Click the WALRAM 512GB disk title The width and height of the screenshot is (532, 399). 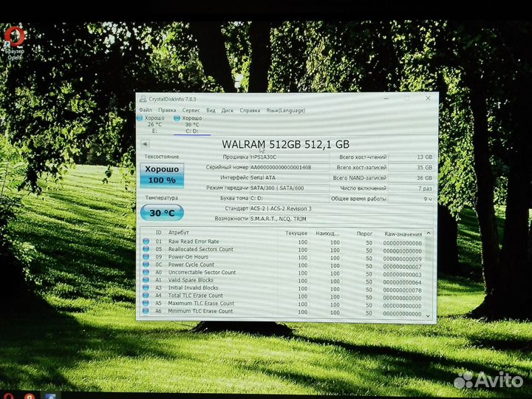click(x=286, y=144)
